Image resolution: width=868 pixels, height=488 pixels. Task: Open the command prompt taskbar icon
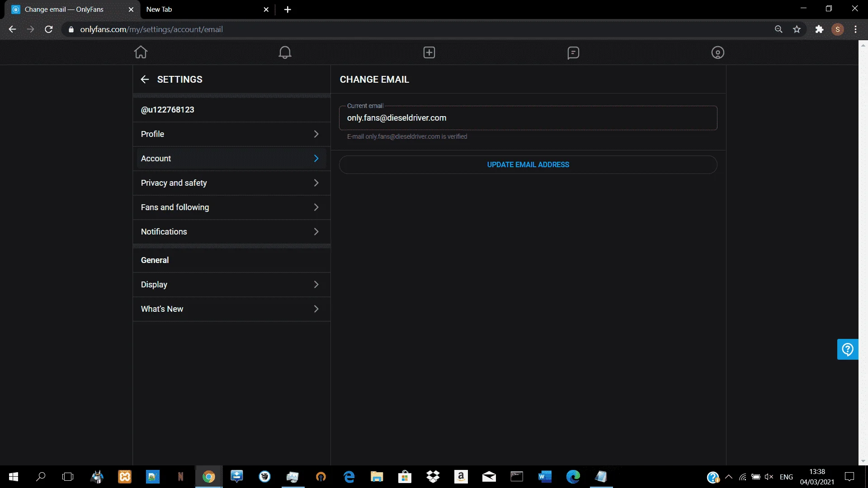click(x=517, y=477)
